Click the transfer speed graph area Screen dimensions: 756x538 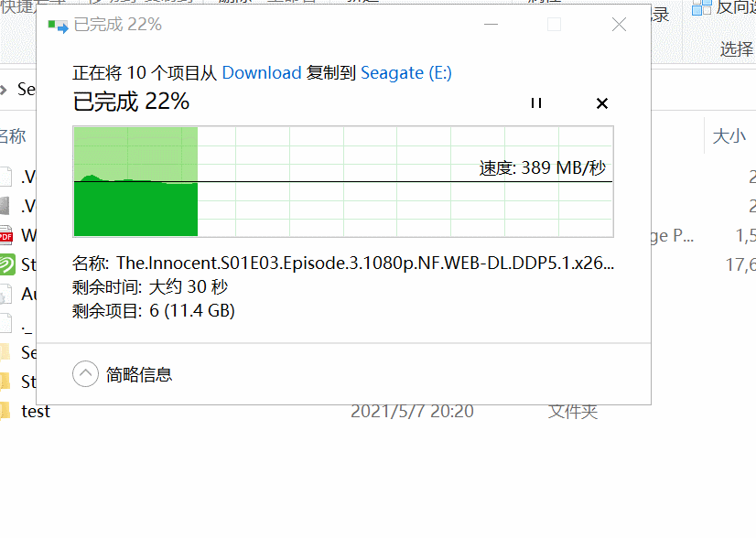[x=343, y=182]
